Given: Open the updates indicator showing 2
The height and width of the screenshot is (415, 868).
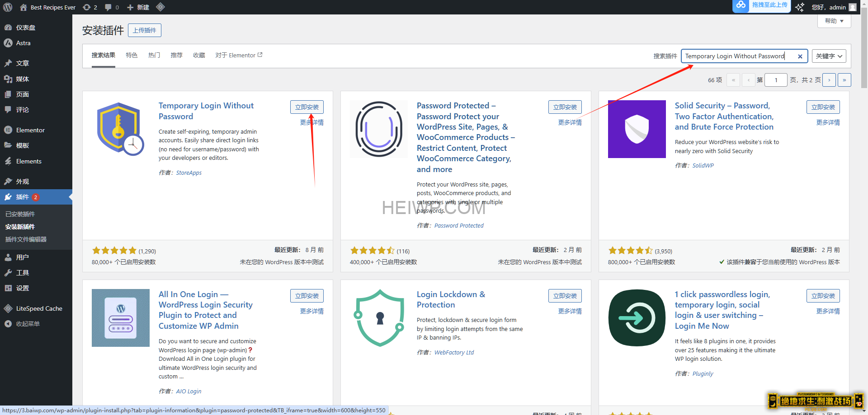Looking at the screenshot, I should pos(90,7).
